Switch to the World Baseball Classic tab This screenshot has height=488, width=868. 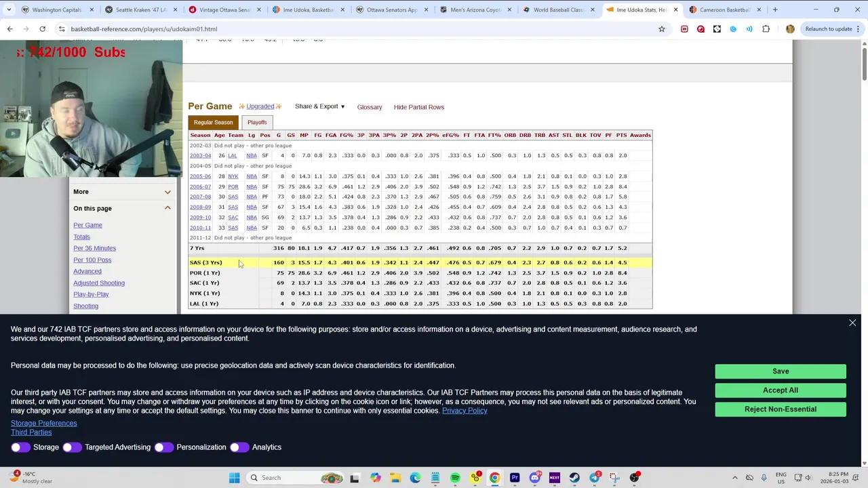[559, 9]
